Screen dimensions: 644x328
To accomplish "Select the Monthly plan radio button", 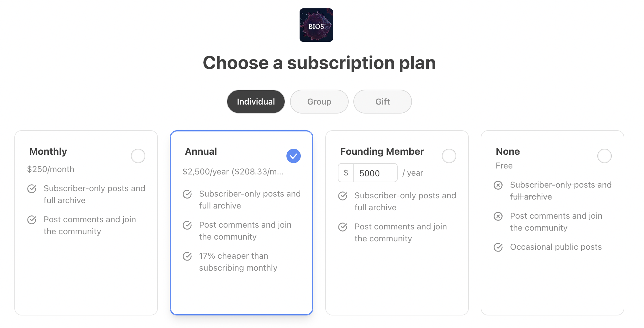I will 138,156.
